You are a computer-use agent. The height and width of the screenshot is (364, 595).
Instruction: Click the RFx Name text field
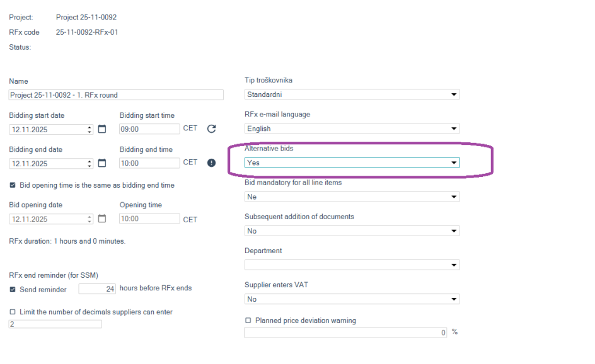pyautogui.click(x=116, y=95)
